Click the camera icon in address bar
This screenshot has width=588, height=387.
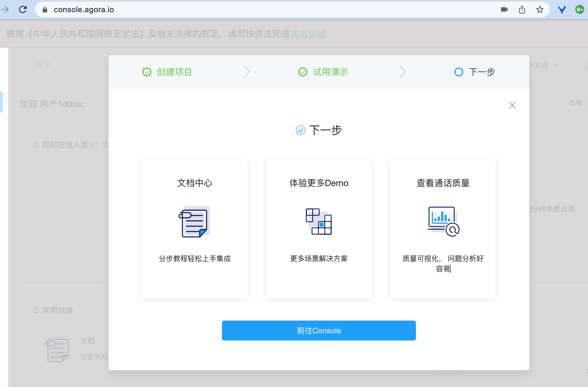[x=504, y=10]
